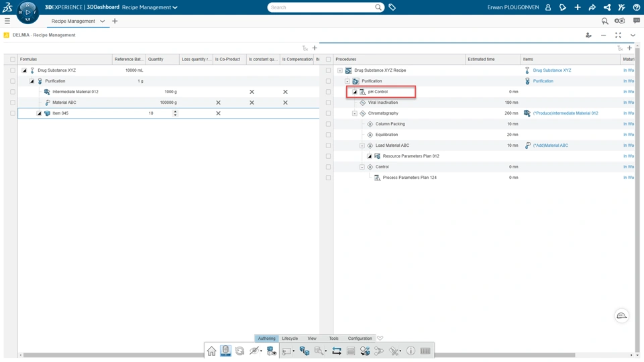Check the Viral Inactivation row
Viewport: 644px width, 362px height.
pos(328,103)
